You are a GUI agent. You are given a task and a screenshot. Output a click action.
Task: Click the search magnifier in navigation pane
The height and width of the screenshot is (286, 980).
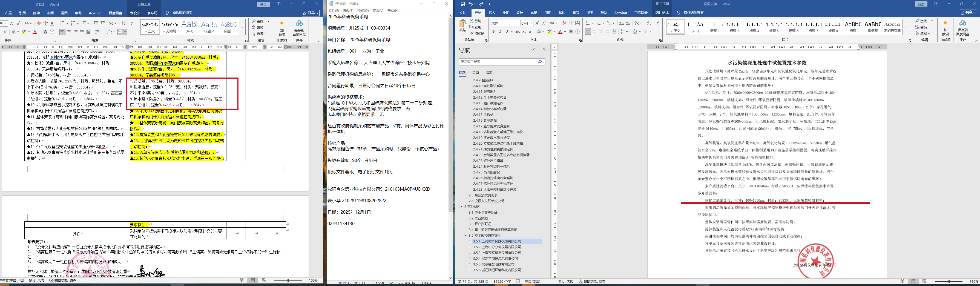pyautogui.click(x=539, y=62)
